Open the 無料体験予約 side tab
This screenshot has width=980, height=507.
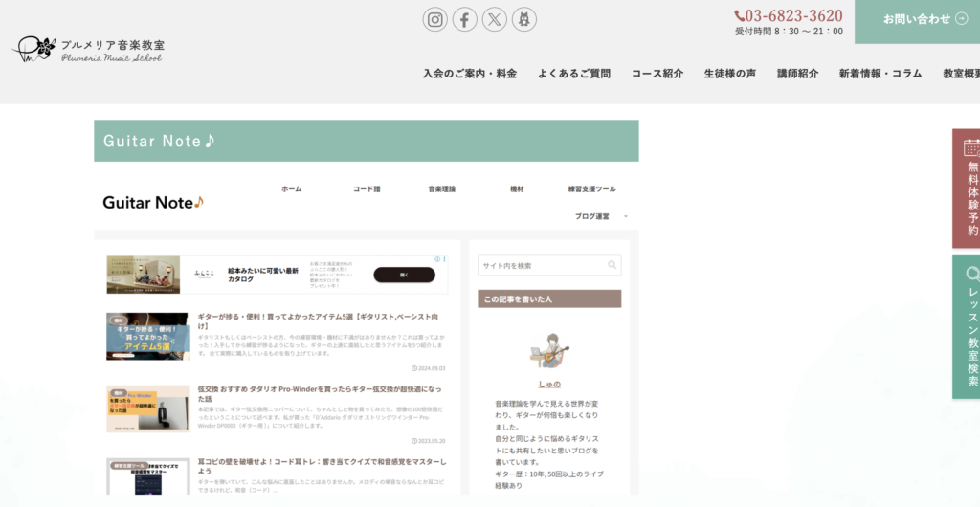coord(967,189)
